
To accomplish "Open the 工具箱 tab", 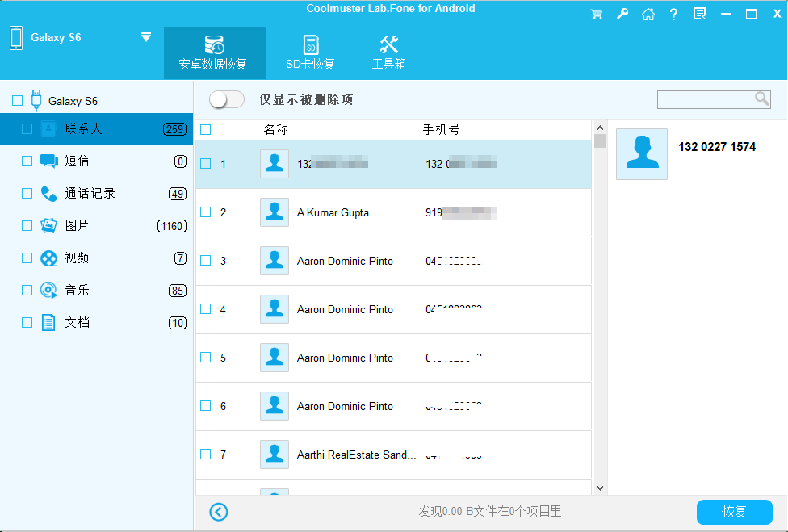I will (x=388, y=52).
